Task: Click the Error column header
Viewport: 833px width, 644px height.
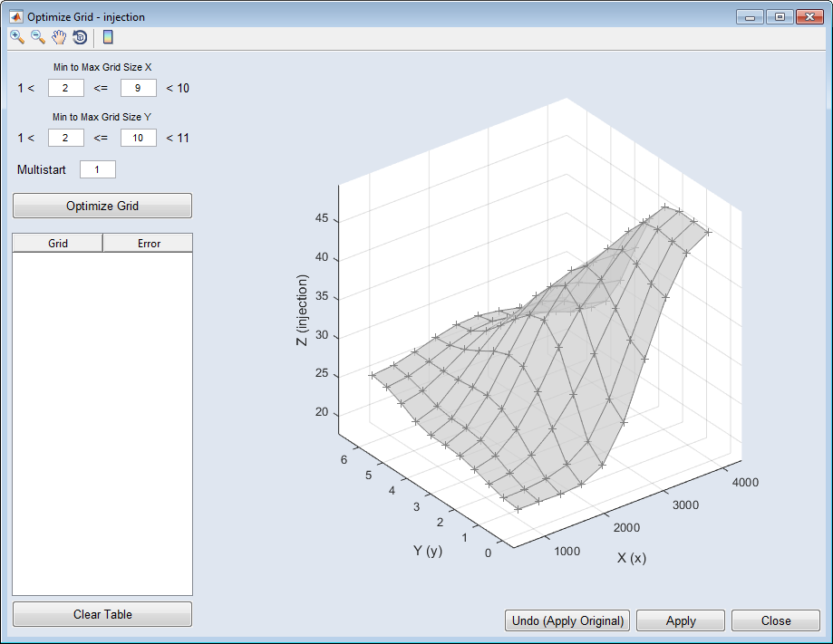Action: [x=149, y=243]
